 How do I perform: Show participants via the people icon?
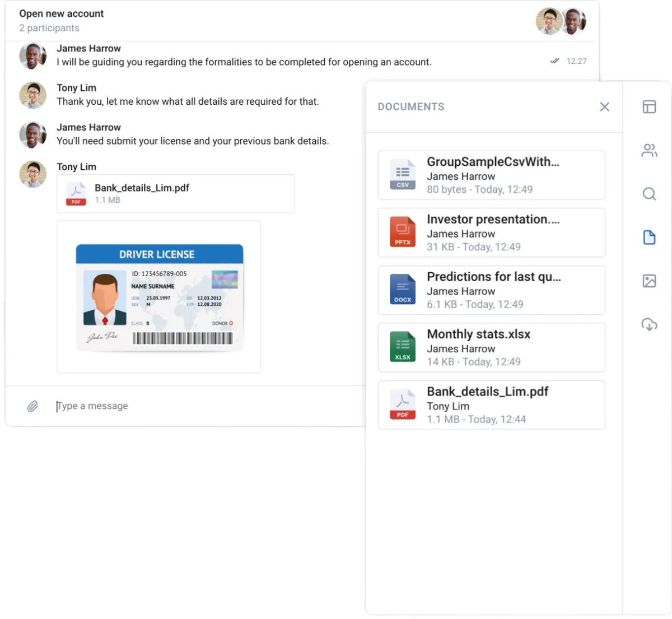[x=649, y=150]
